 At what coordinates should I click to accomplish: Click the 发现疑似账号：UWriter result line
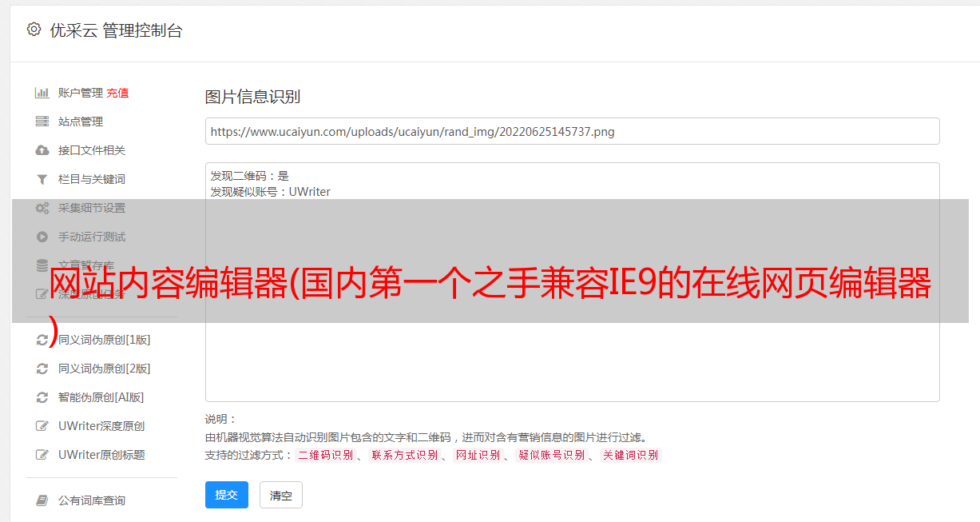(270, 192)
